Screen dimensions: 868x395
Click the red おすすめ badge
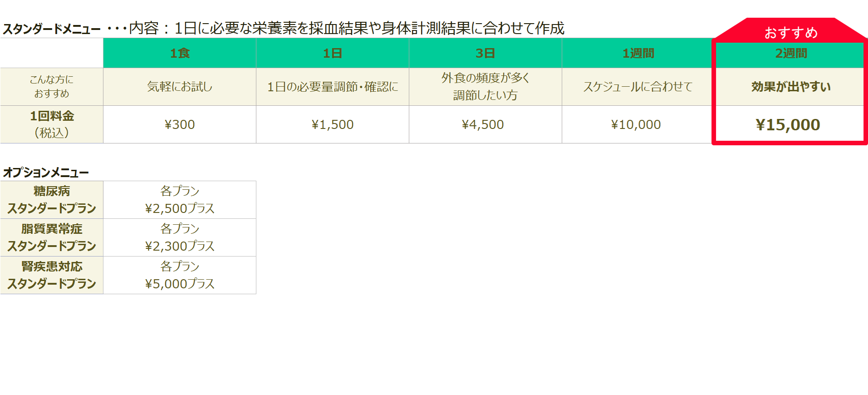click(x=790, y=32)
